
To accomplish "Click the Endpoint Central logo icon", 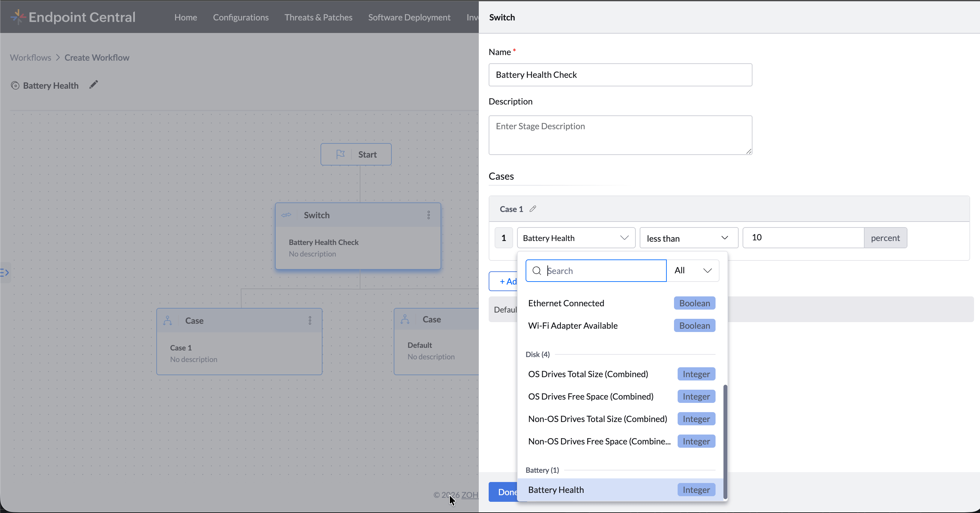I will (x=18, y=17).
